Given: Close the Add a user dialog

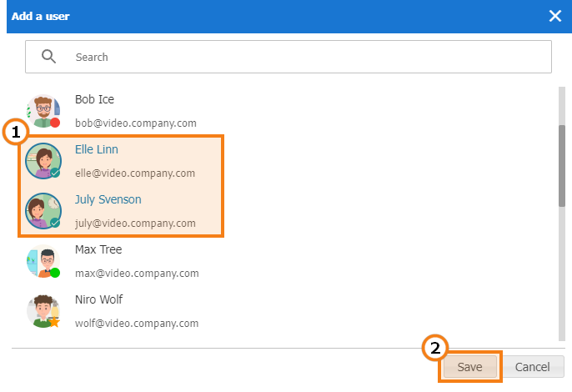Looking at the screenshot, I should tap(555, 16).
